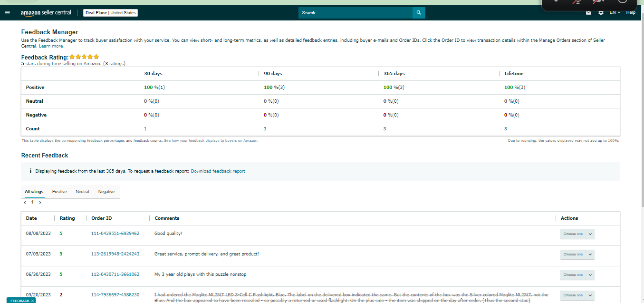Viewport: 644px width, 303px height.
Task: Click the date 07/05/2023
Action: tap(38, 254)
